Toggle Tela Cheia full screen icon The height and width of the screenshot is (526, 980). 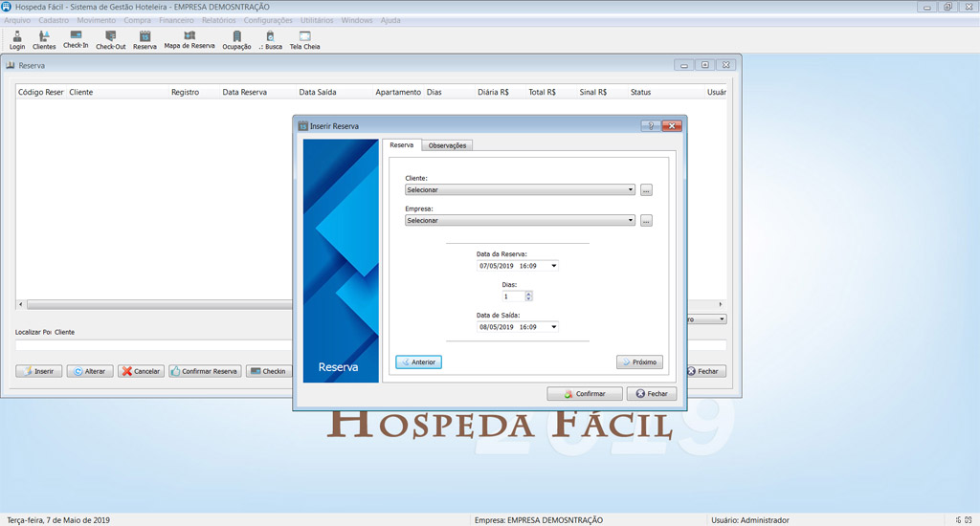(x=304, y=40)
